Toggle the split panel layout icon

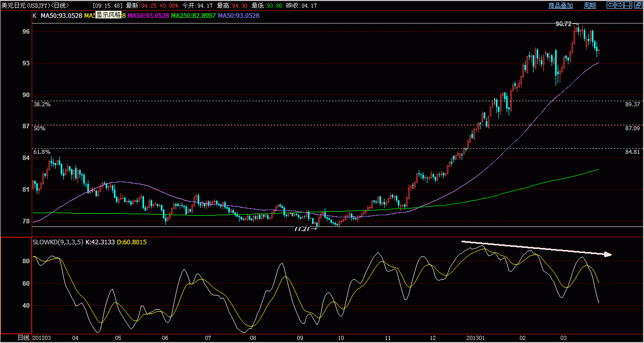click(628, 5)
